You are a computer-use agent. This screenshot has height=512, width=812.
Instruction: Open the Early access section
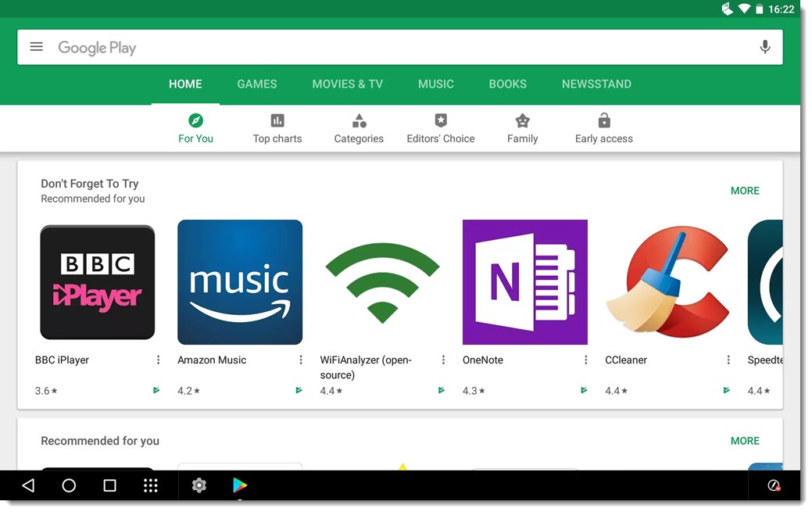coord(603,127)
